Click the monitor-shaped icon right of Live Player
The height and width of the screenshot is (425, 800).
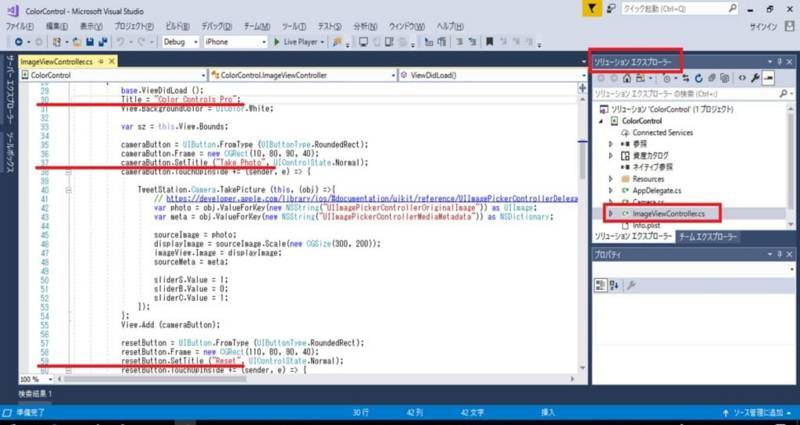pos(363,42)
